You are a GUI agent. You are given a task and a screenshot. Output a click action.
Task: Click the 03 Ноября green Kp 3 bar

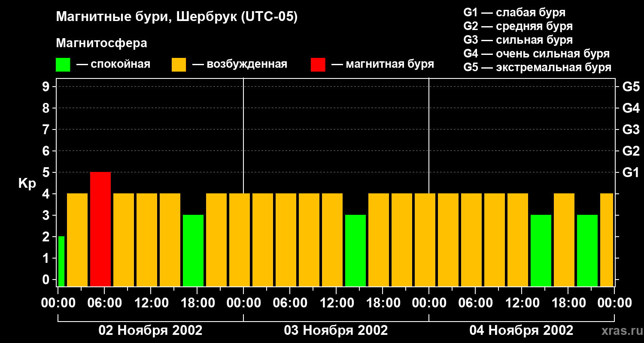pyautogui.click(x=355, y=250)
